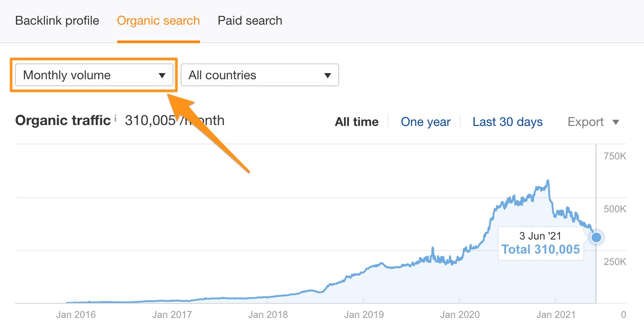Click the Jan 2016 axis label

point(76,315)
